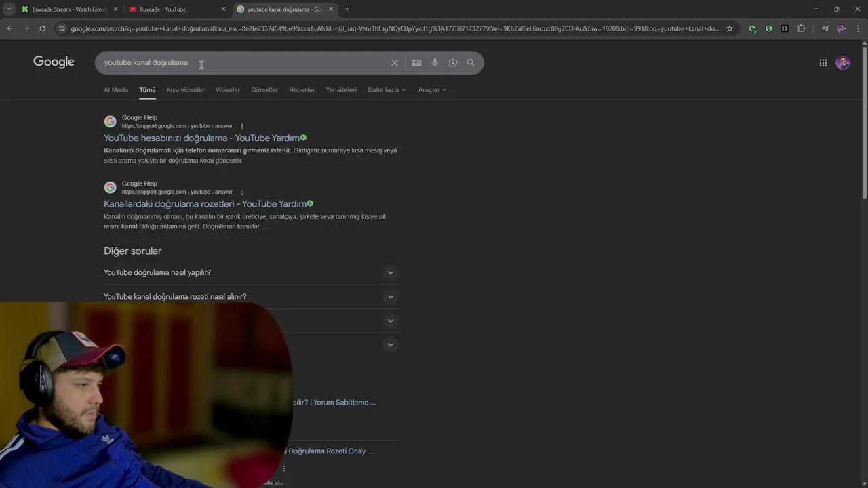Open the options menu for the first Google Help result

242,126
